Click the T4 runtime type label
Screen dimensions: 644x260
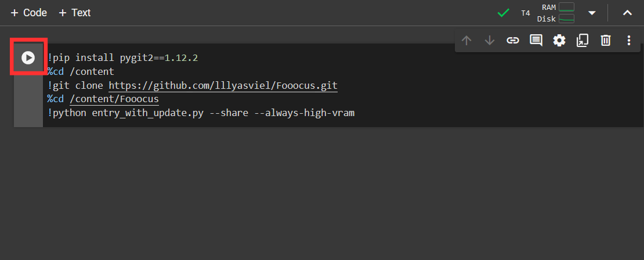click(x=526, y=13)
